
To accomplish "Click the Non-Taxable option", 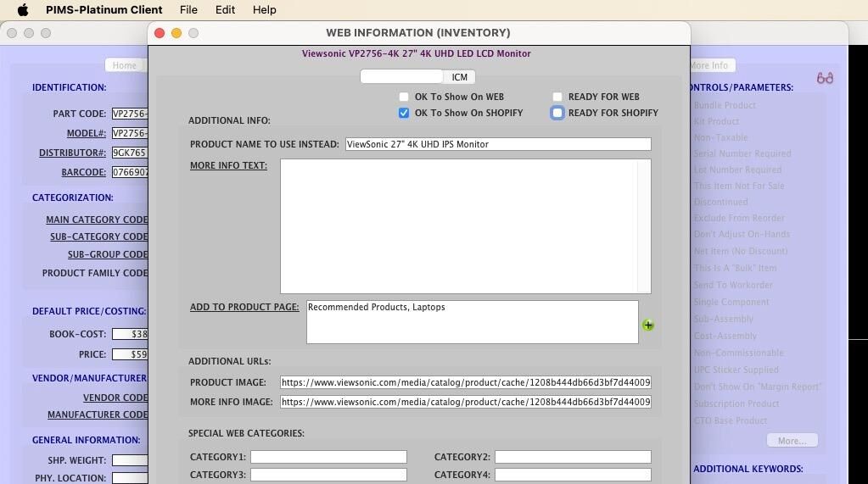I will click(720, 137).
